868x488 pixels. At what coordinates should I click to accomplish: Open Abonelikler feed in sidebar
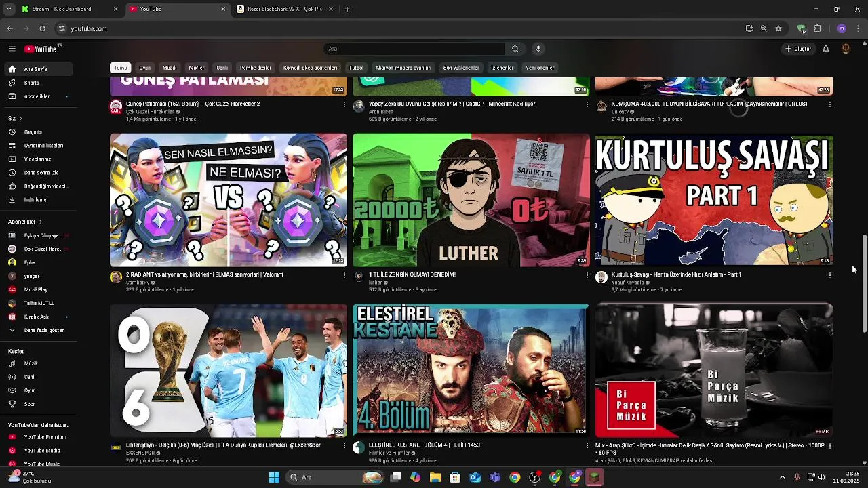click(x=39, y=96)
